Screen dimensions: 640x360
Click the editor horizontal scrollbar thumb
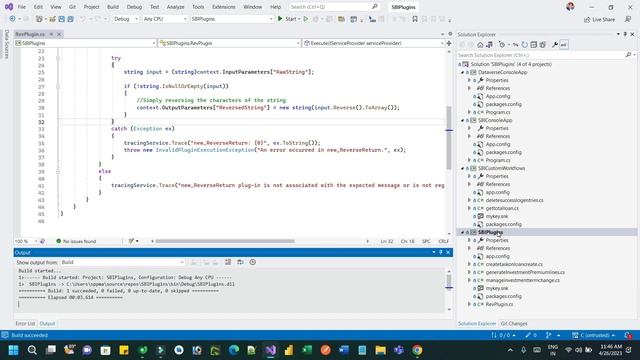(225, 241)
